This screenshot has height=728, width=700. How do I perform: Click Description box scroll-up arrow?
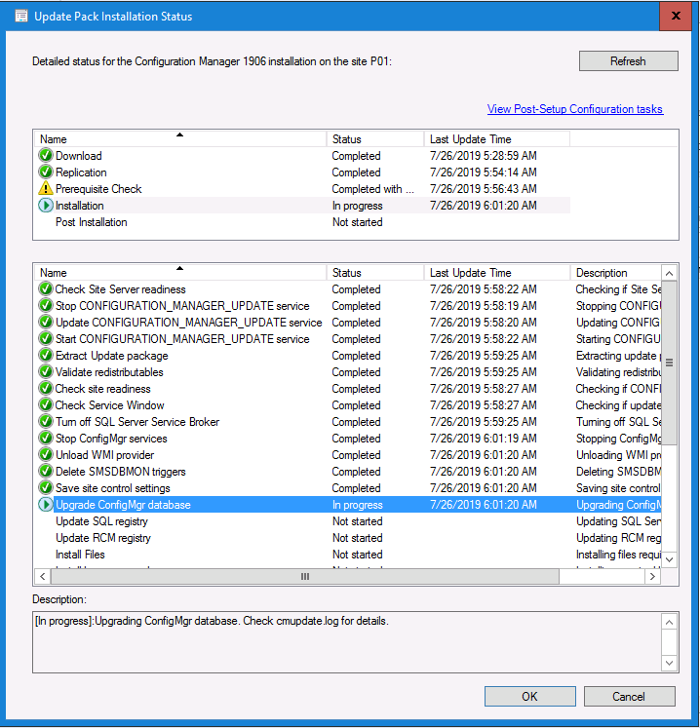669,622
